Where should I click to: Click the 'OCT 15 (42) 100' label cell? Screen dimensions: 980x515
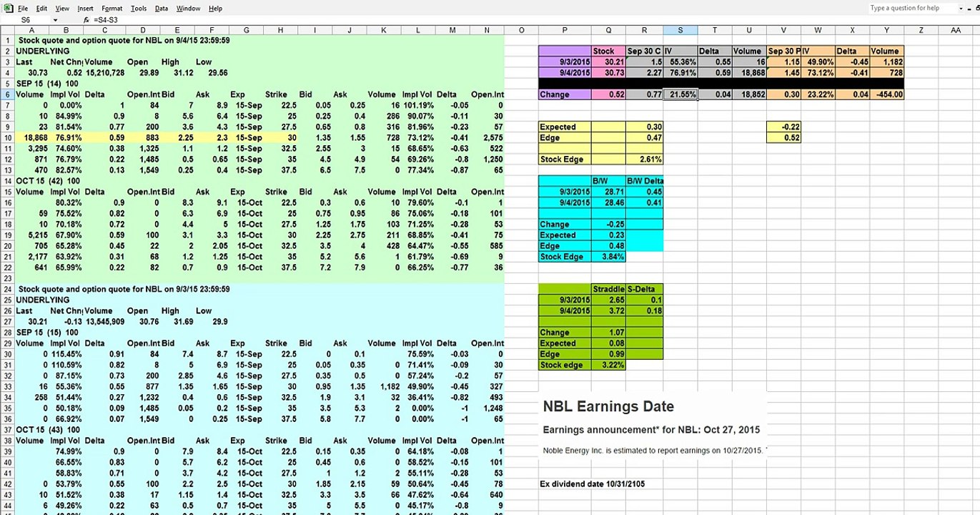[47, 181]
